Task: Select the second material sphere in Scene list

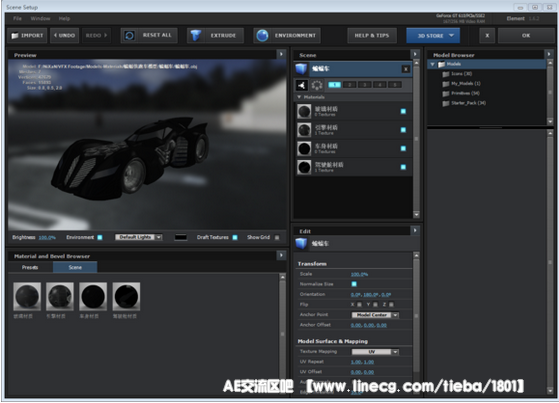Action: click(304, 130)
